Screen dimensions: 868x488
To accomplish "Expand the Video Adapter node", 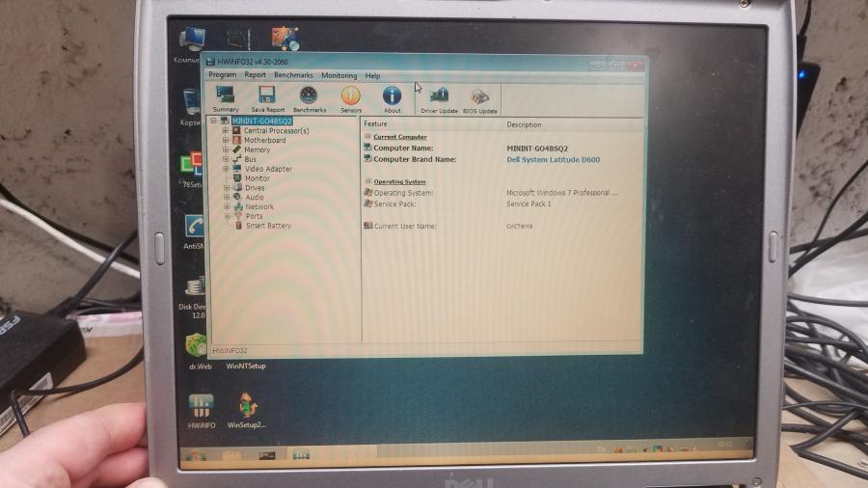I will pos(226,168).
